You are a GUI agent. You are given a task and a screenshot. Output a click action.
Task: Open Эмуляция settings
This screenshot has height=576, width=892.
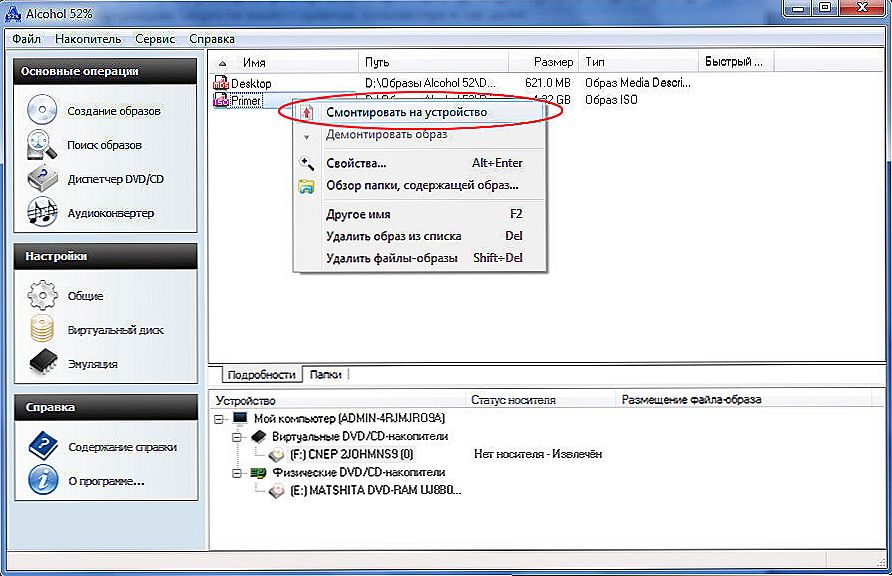(x=92, y=364)
